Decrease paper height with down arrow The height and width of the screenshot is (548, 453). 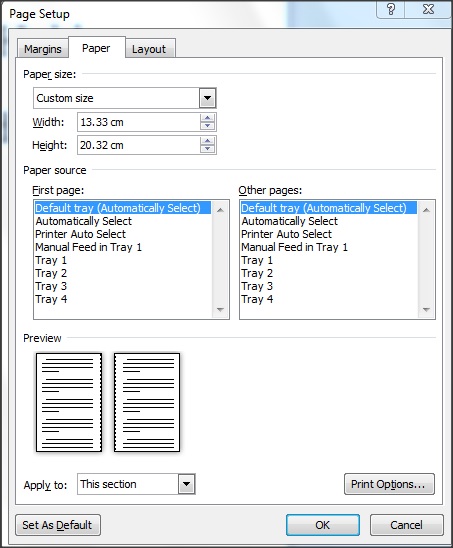(x=207, y=149)
